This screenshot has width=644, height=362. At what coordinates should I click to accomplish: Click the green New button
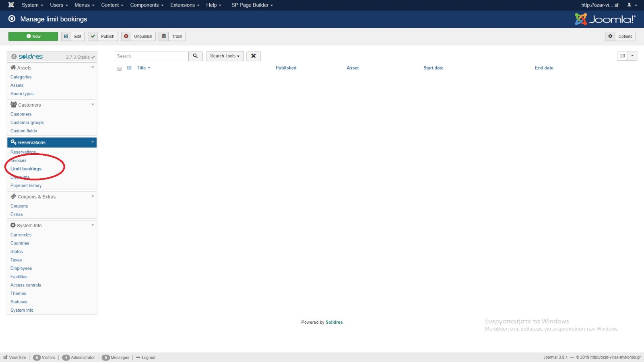point(33,37)
